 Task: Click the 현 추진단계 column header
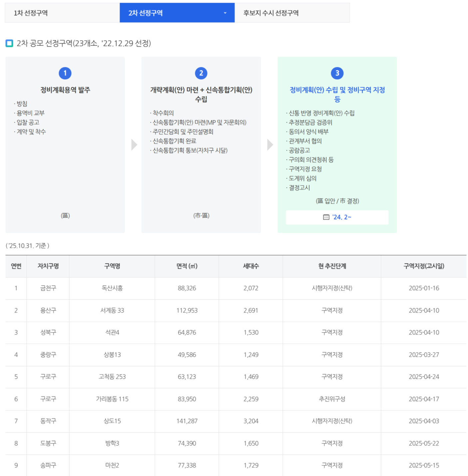tap(332, 266)
